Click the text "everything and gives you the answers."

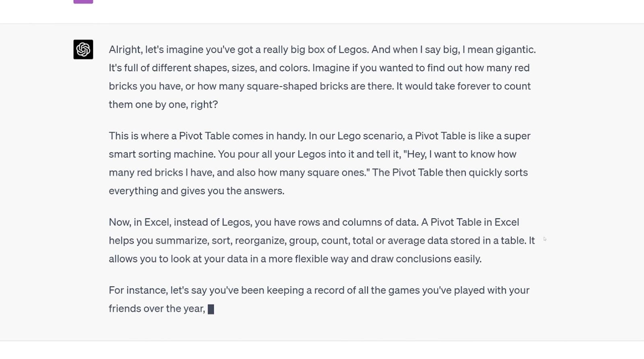196,191
